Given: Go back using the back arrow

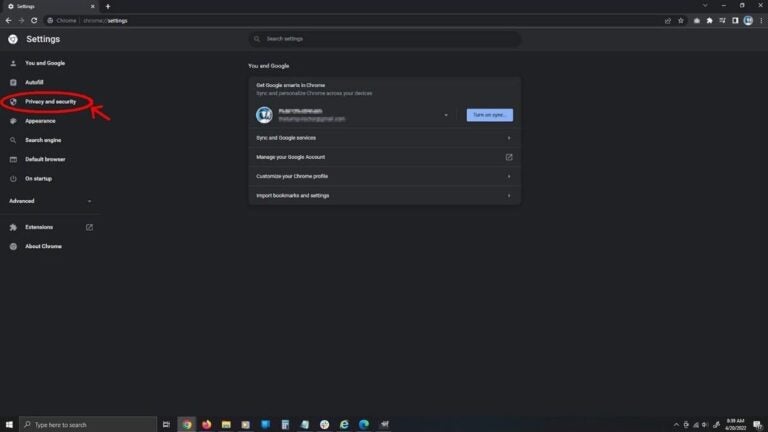Looking at the screenshot, I should coord(8,20).
